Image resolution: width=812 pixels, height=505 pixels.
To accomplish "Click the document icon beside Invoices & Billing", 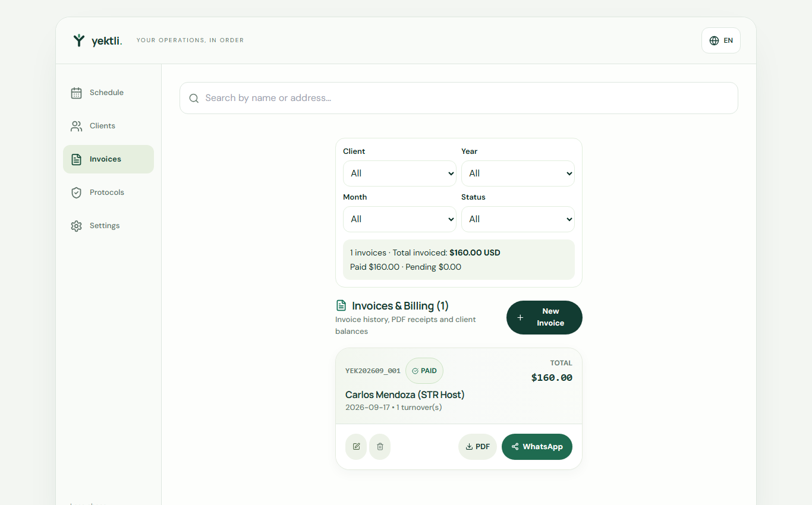I will point(341,305).
